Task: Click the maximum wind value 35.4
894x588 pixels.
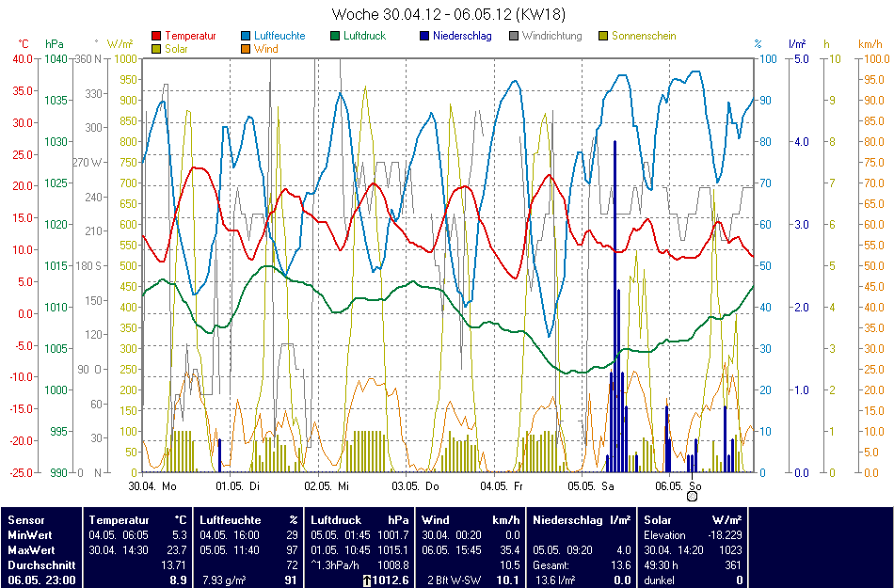Action: [x=509, y=550]
